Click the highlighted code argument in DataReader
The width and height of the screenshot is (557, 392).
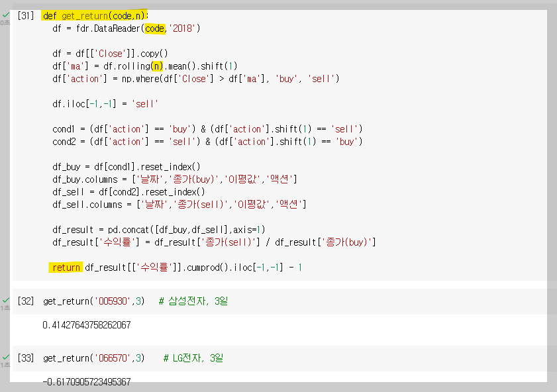tap(155, 28)
